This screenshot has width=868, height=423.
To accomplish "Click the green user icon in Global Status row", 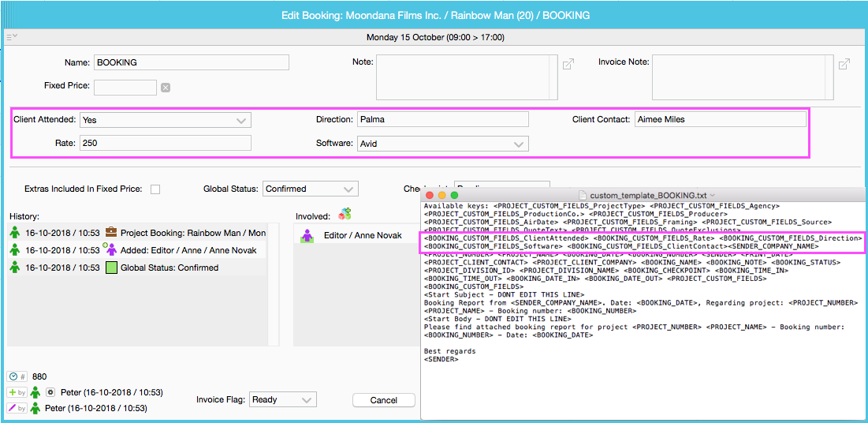I will click(16, 268).
